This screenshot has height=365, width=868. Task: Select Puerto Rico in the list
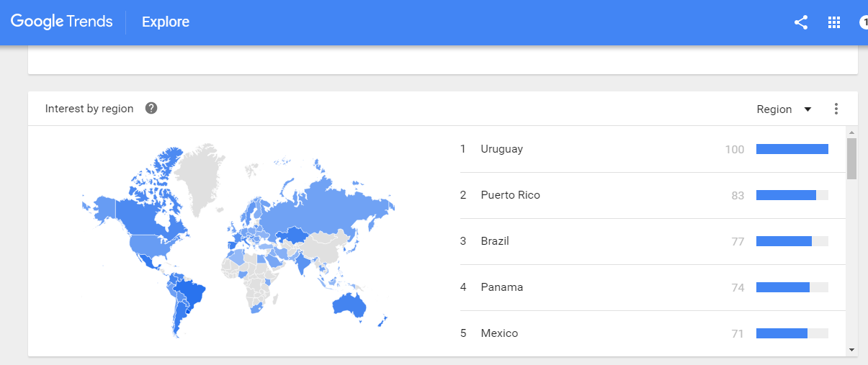pyautogui.click(x=510, y=195)
